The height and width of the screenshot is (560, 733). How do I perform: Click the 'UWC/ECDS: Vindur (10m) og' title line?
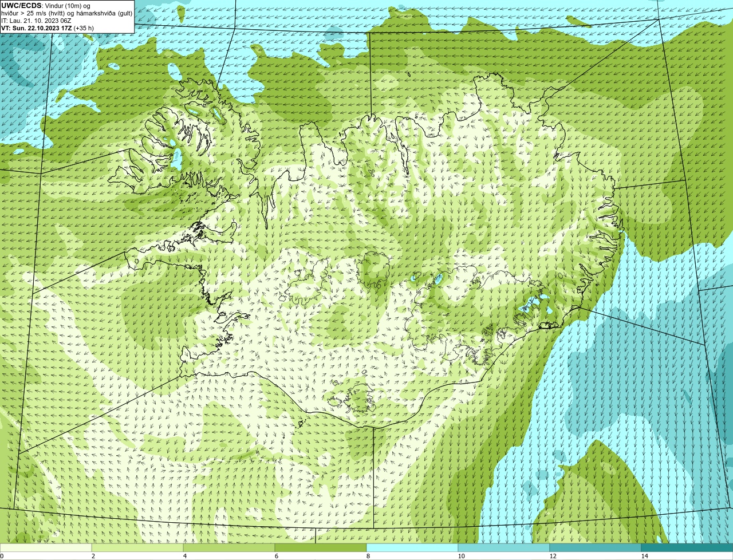(46, 5)
